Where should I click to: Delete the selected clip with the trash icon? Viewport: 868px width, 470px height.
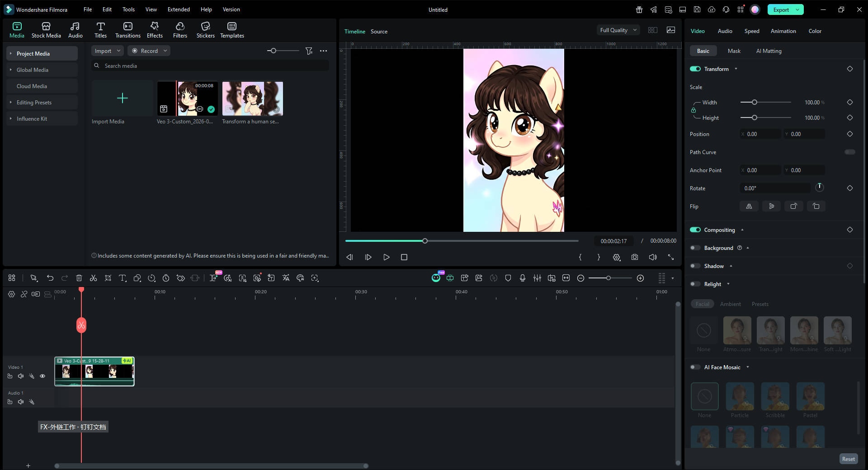(79, 278)
